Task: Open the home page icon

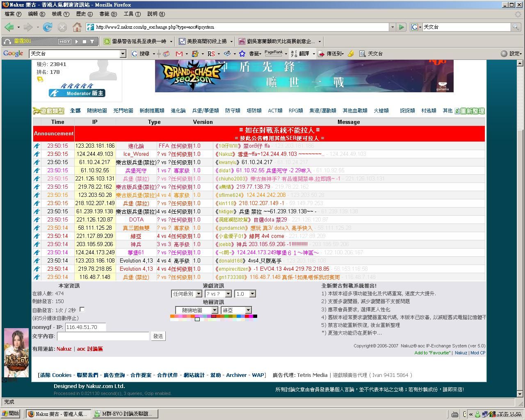Action: tap(77, 27)
